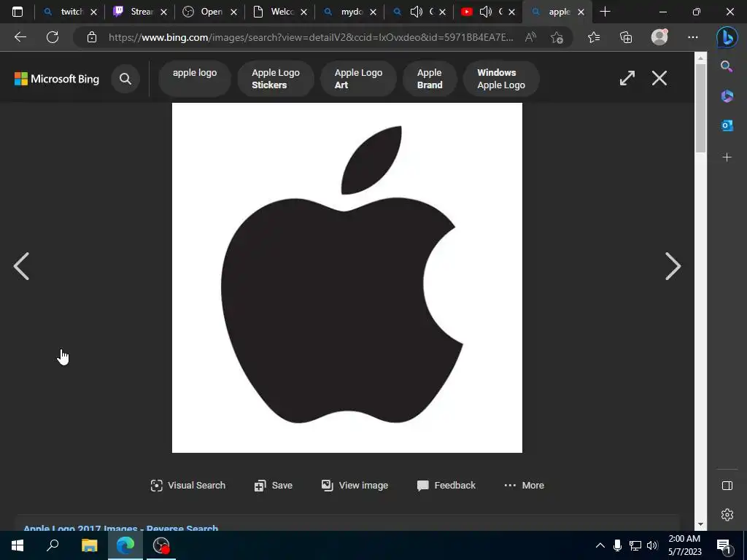The image size is (747, 560).
Task: Go back using the browser back arrow
Action: point(20,37)
